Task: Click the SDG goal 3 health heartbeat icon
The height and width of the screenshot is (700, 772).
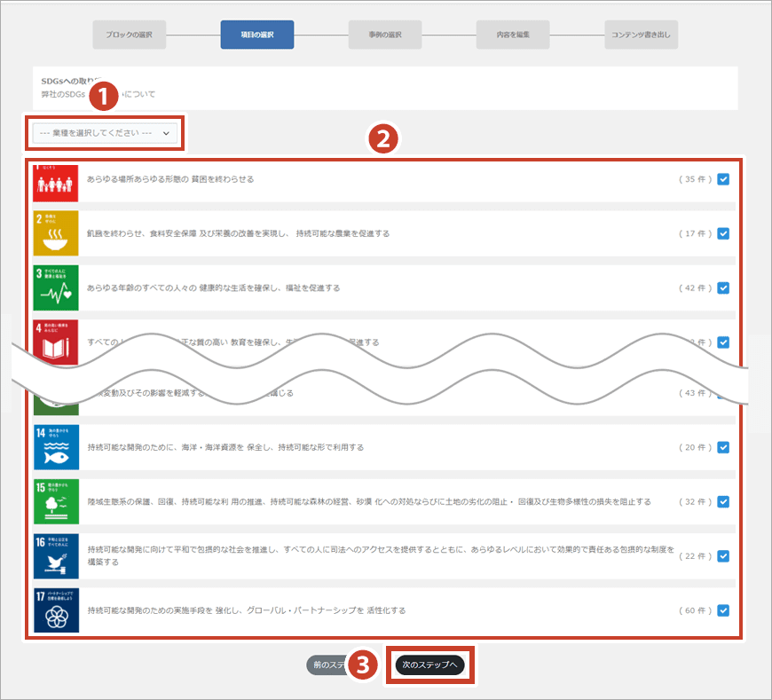Action: tap(55, 287)
